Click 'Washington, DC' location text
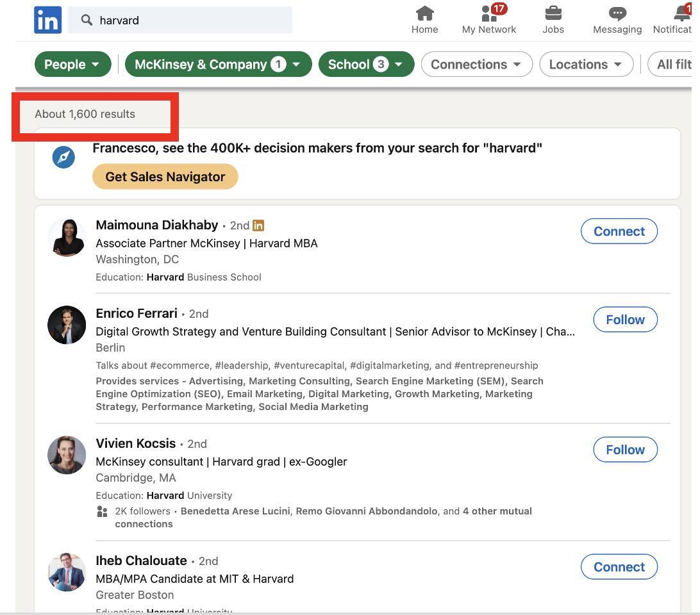The height and width of the screenshot is (615, 700). 137,259
